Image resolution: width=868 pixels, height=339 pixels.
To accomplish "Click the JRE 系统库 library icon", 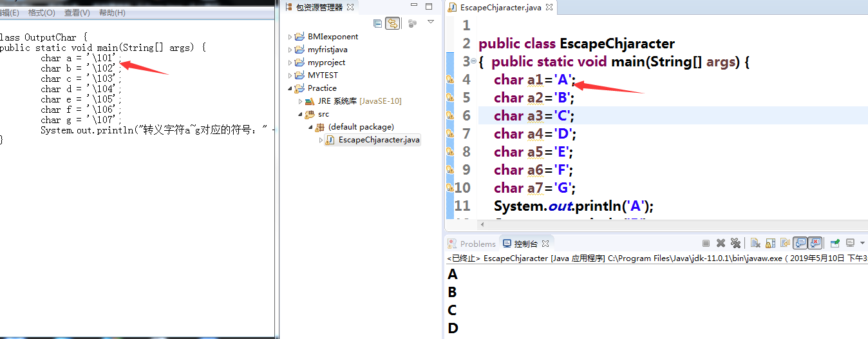I will pyautogui.click(x=310, y=101).
